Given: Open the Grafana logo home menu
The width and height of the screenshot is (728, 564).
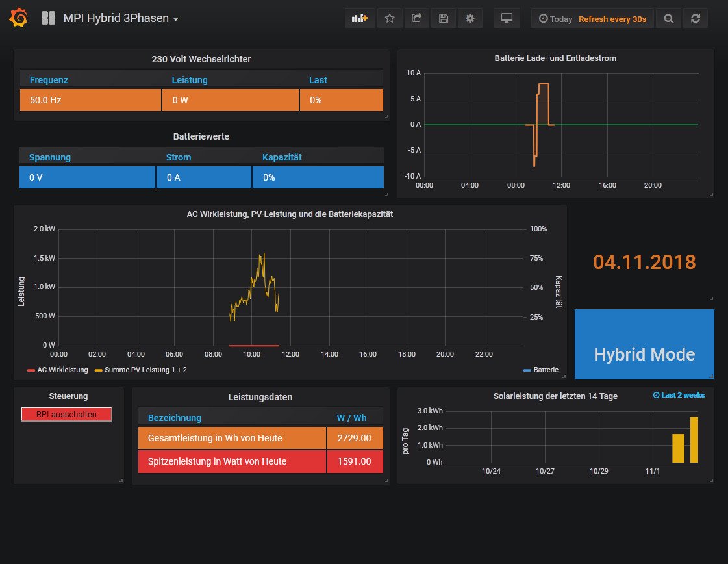Looking at the screenshot, I should point(18,18).
